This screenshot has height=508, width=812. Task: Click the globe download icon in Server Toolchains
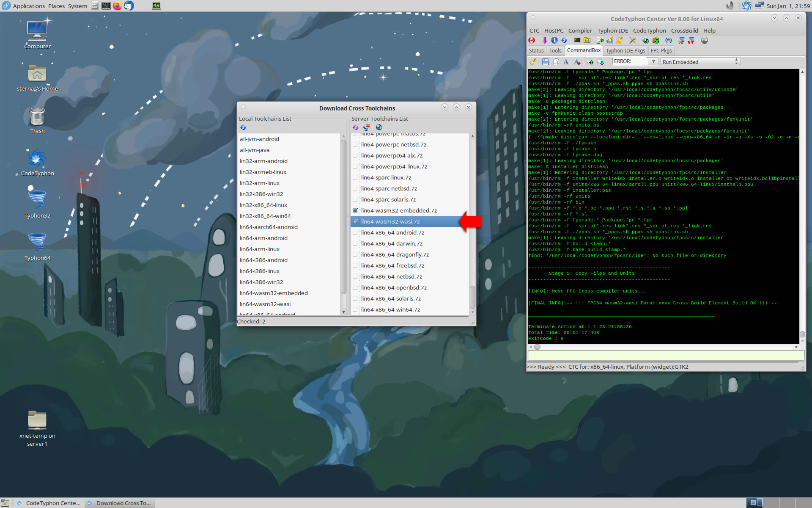click(379, 127)
